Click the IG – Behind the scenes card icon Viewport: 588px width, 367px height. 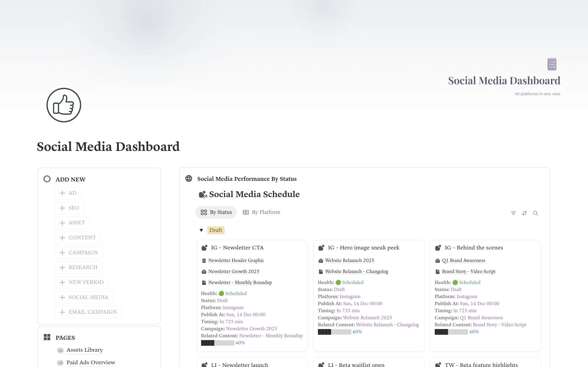pyautogui.click(x=438, y=248)
